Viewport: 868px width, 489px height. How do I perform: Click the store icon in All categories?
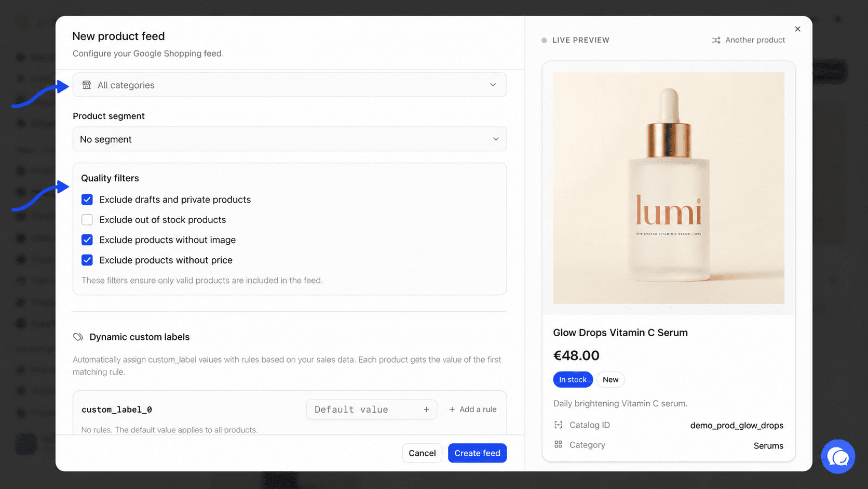click(87, 85)
